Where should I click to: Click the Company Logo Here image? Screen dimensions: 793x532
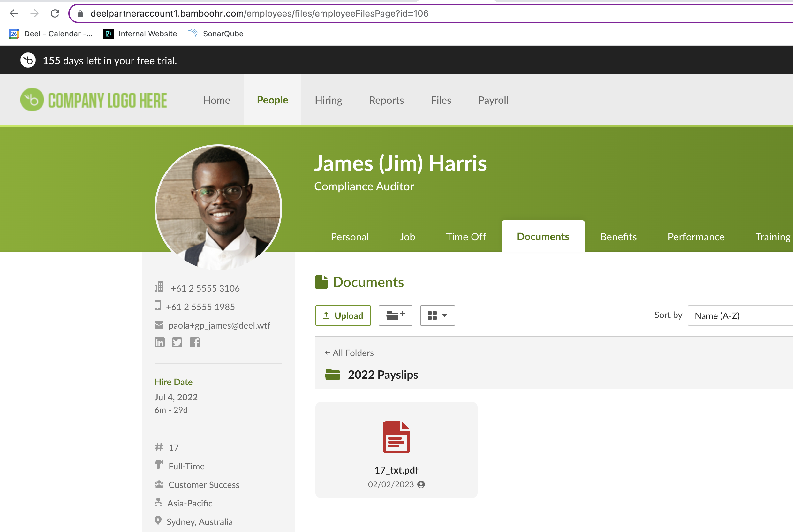(x=94, y=100)
